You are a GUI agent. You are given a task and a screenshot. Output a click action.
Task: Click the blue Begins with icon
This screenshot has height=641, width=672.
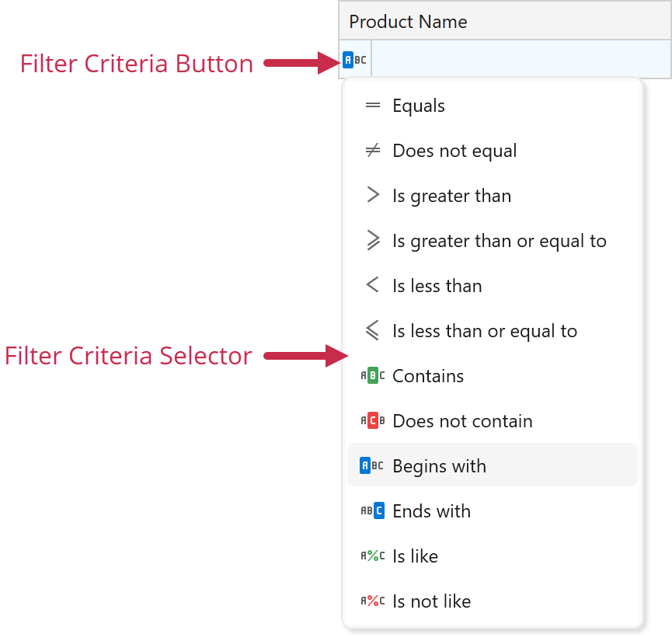click(x=372, y=466)
